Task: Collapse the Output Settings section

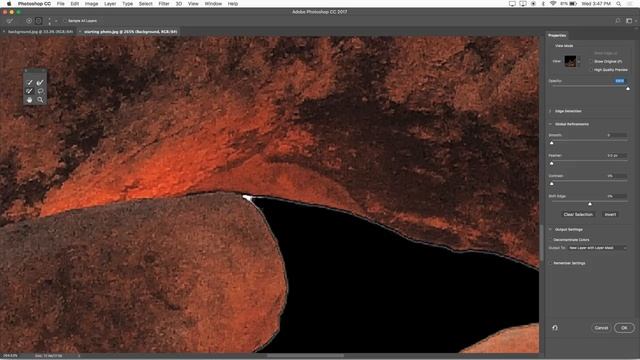Action: click(x=550, y=229)
